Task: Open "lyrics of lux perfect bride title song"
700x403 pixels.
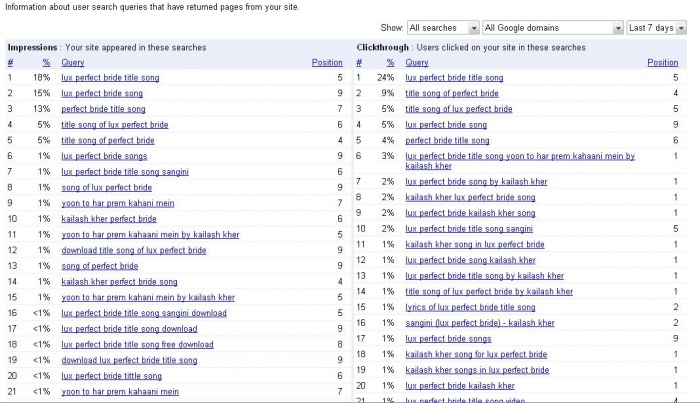Action: (x=470, y=307)
